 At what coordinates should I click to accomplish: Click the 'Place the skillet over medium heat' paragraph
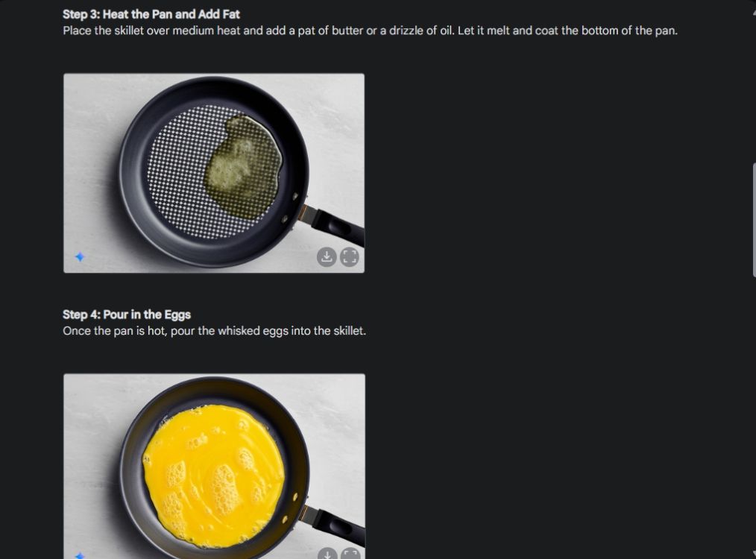click(x=370, y=31)
